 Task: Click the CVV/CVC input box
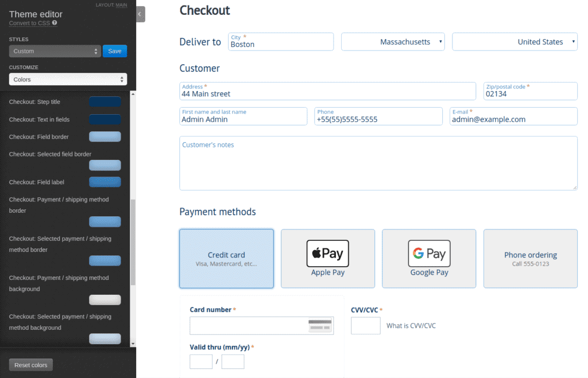click(366, 326)
